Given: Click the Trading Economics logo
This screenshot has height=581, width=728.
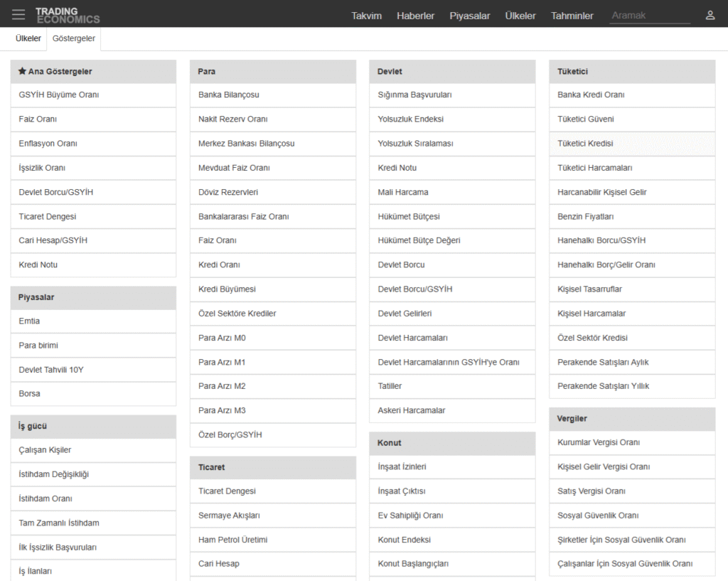Looking at the screenshot, I should (68, 15).
